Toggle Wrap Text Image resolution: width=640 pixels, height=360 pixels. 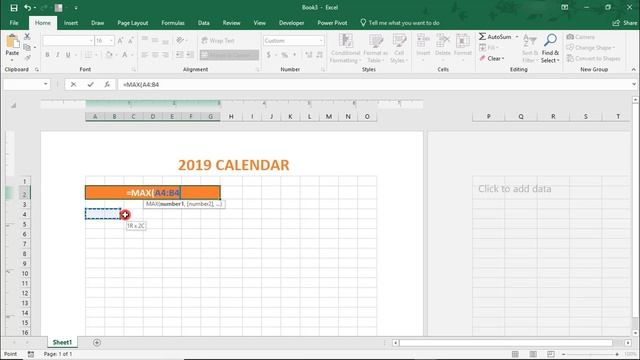[218, 40]
